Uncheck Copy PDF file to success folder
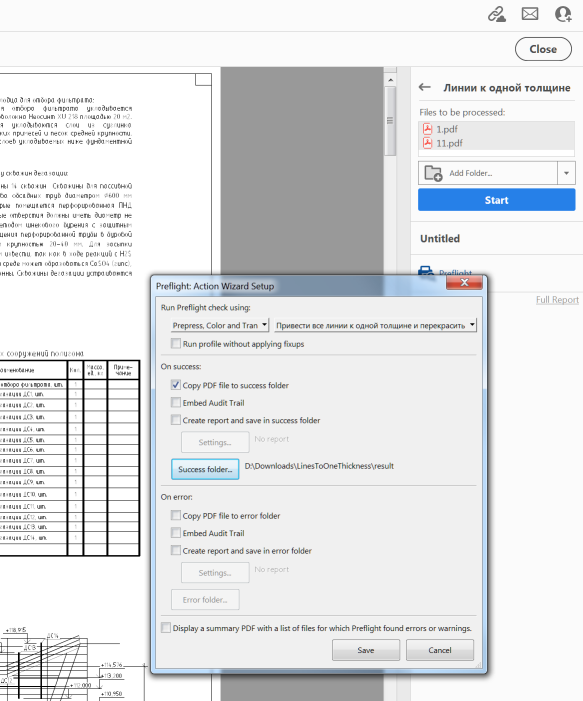Image resolution: width=583 pixels, height=701 pixels. pos(176,385)
